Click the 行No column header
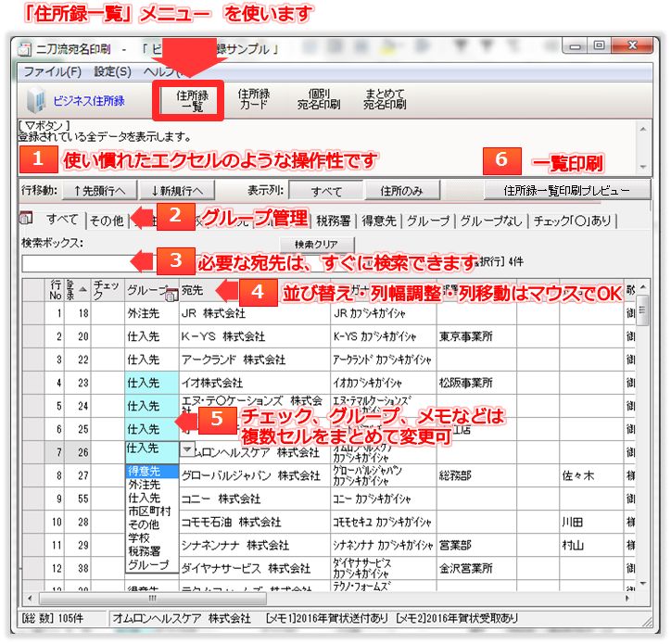 point(56,290)
